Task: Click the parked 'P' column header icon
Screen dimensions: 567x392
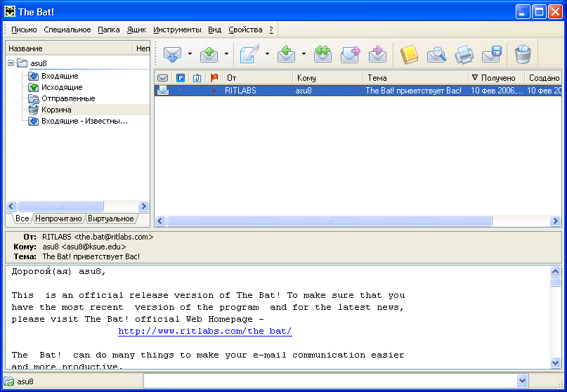Action: tap(181, 78)
